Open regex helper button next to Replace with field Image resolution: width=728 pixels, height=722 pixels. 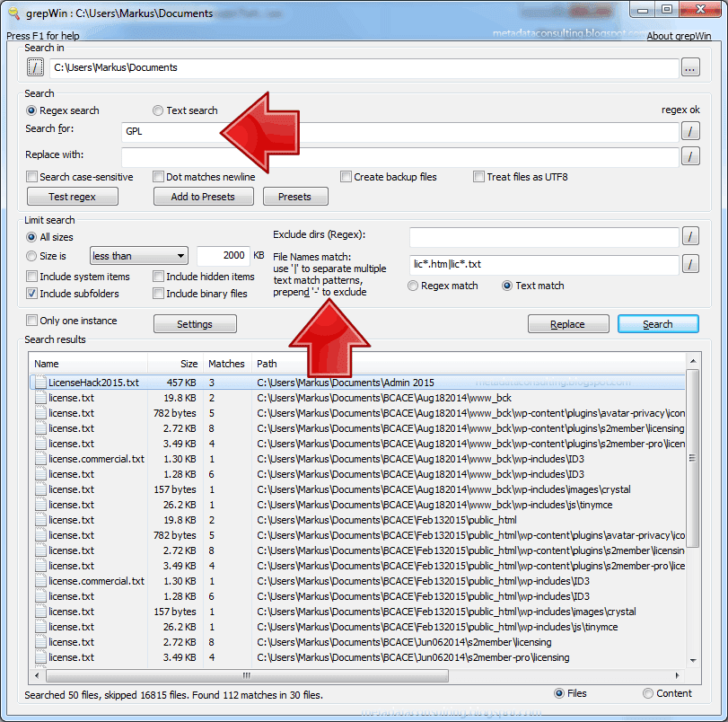pyautogui.click(x=690, y=156)
